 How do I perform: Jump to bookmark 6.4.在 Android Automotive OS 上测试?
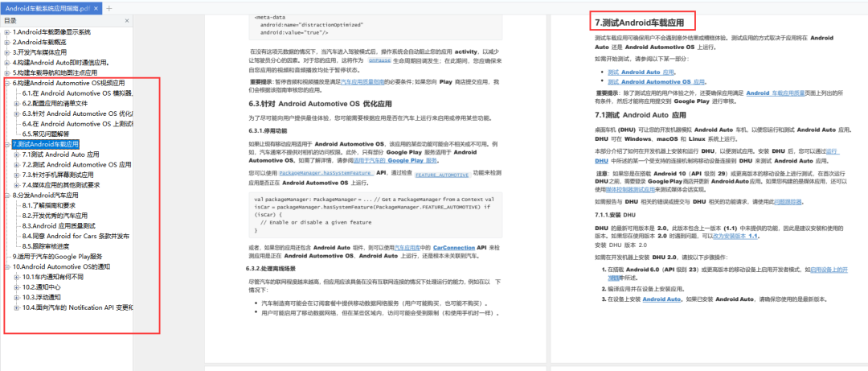[77, 124]
